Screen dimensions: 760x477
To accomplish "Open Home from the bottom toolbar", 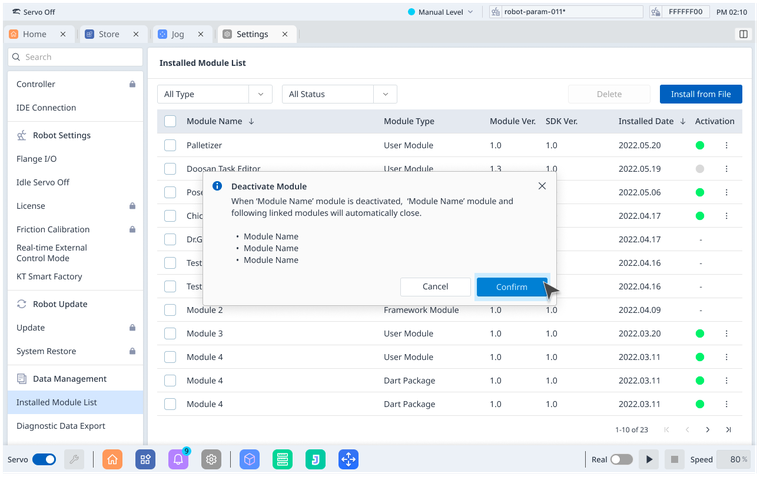I will tap(113, 459).
